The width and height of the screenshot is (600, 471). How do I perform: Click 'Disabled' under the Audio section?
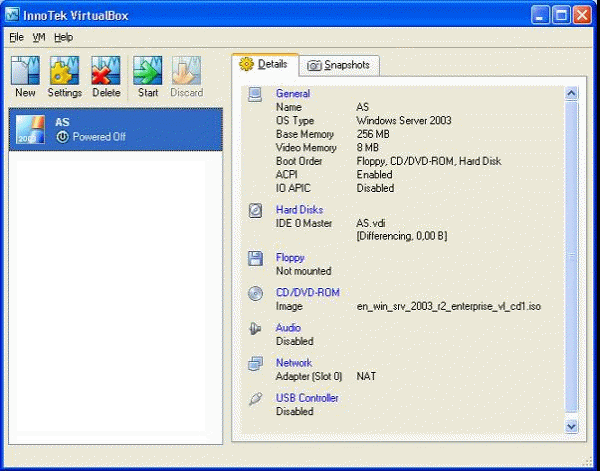[295, 341]
